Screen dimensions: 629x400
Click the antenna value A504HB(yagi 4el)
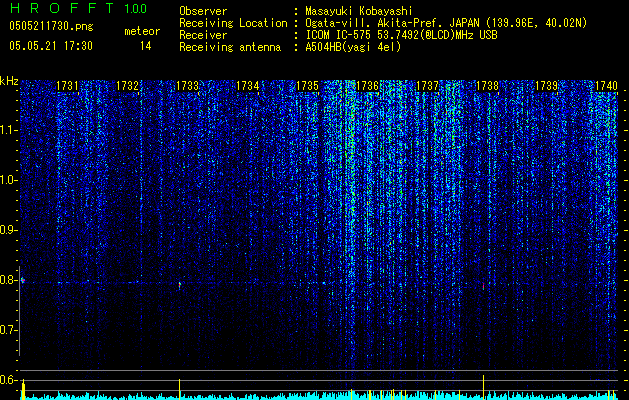(353, 47)
